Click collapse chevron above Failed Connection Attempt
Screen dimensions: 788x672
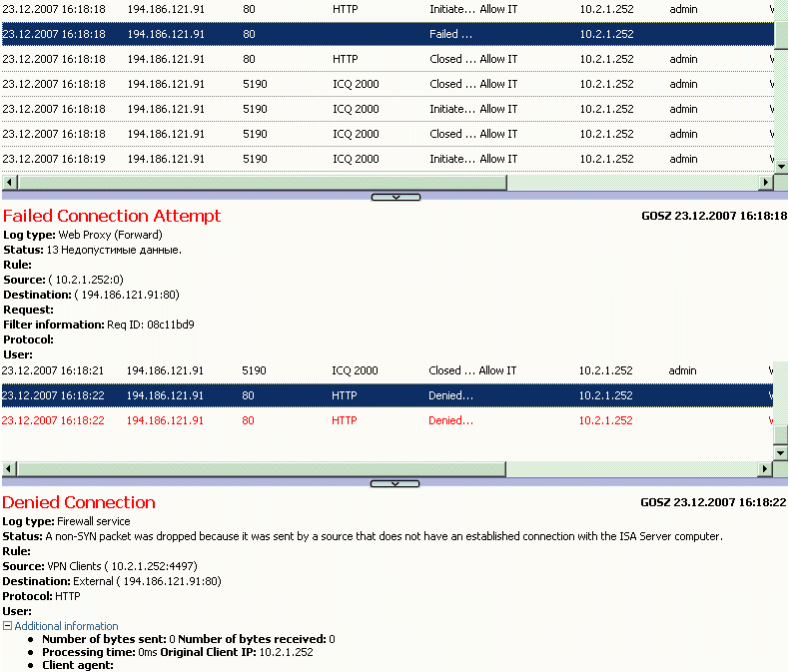pyautogui.click(x=395, y=198)
